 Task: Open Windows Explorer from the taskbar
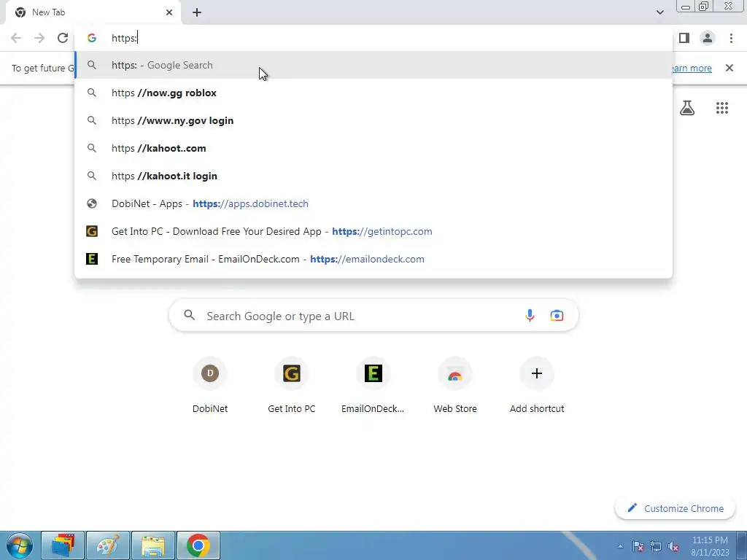coord(153,545)
